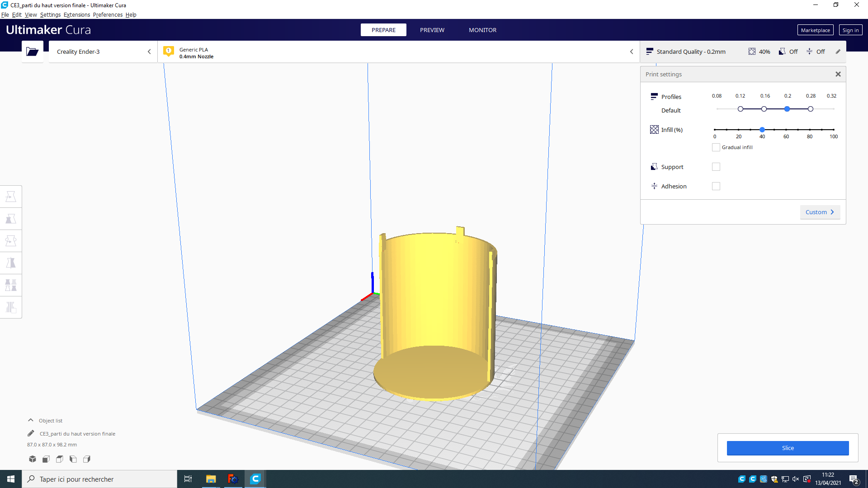Select the Rotate tool in left toolbar
Image resolution: width=868 pixels, height=488 pixels.
tap(11, 241)
